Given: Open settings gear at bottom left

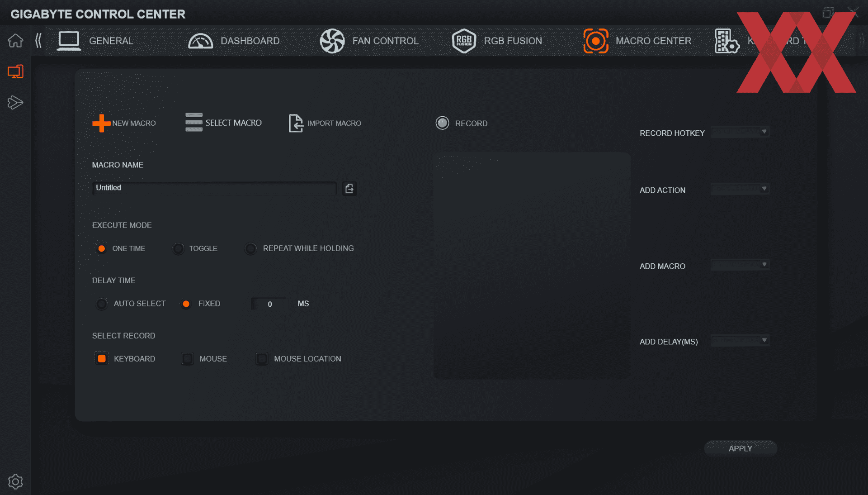Looking at the screenshot, I should pos(15,481).
